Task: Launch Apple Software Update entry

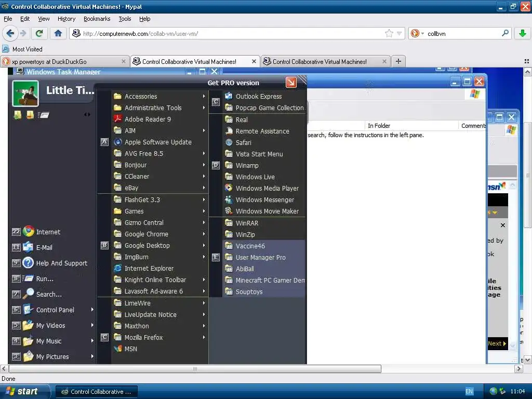Action: (158, 142)
